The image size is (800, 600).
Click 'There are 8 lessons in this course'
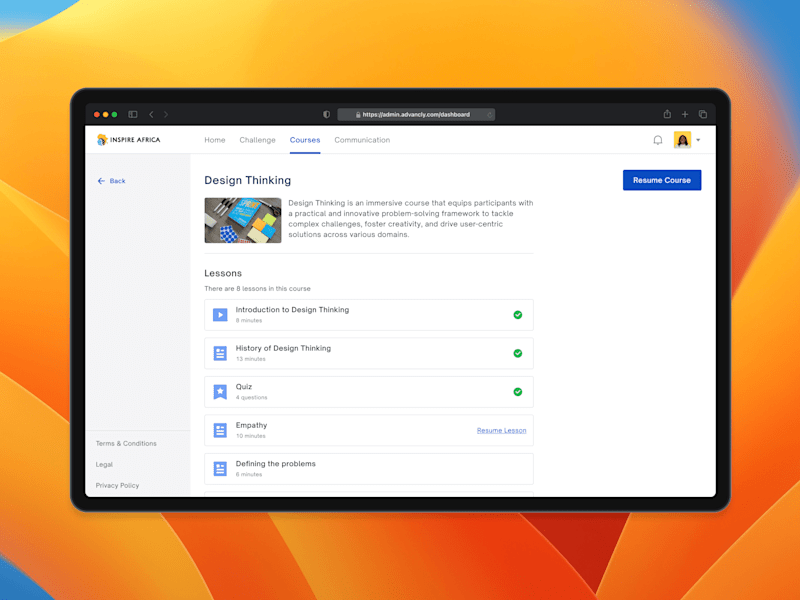click(257, 289)
